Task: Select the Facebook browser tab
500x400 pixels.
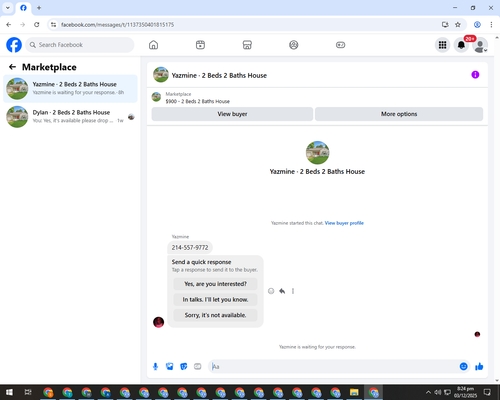Action: tap(23, 8)
